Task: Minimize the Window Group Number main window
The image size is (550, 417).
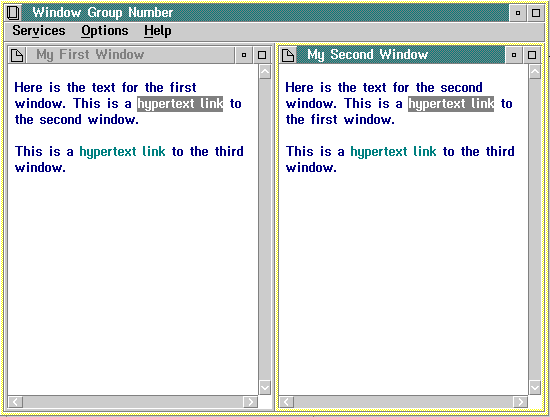Action: pyautogui.click(x=518, y=13)
